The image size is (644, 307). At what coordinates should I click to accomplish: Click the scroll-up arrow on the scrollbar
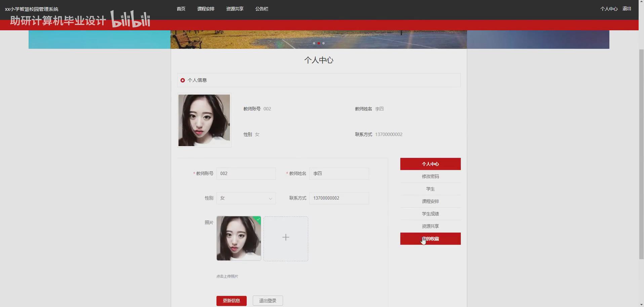click(641, 2)
